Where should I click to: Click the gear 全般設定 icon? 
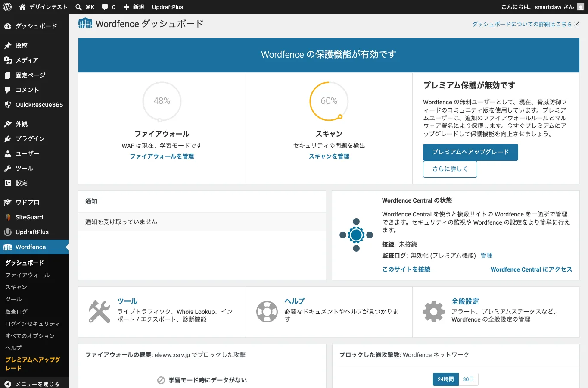434,312
